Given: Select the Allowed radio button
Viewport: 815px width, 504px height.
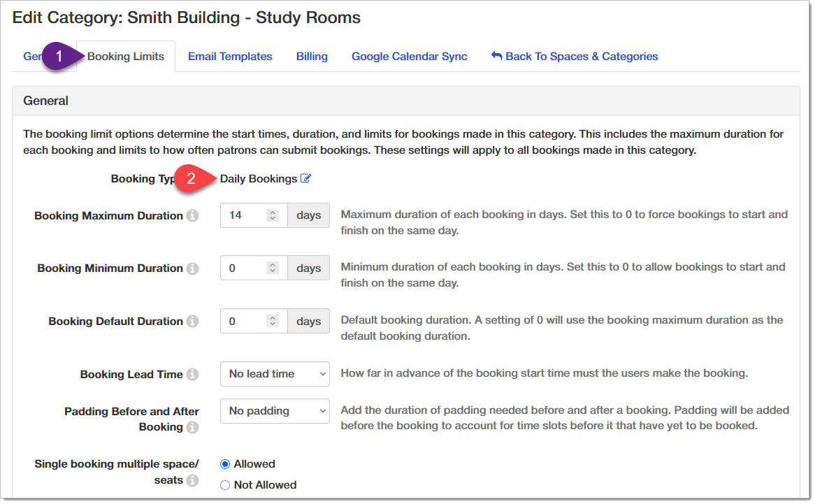Looking at the screenshot, I should [225, 464].
